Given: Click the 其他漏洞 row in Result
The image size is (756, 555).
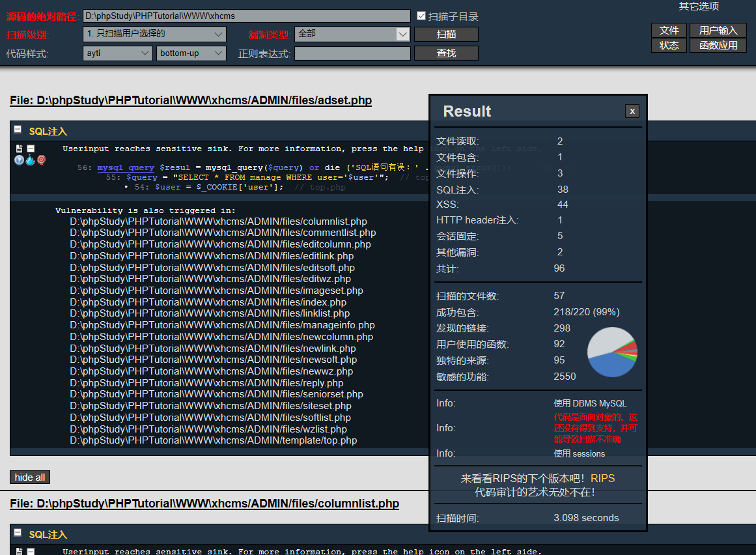Looking at the screenshot, I should tap(538, 252).
